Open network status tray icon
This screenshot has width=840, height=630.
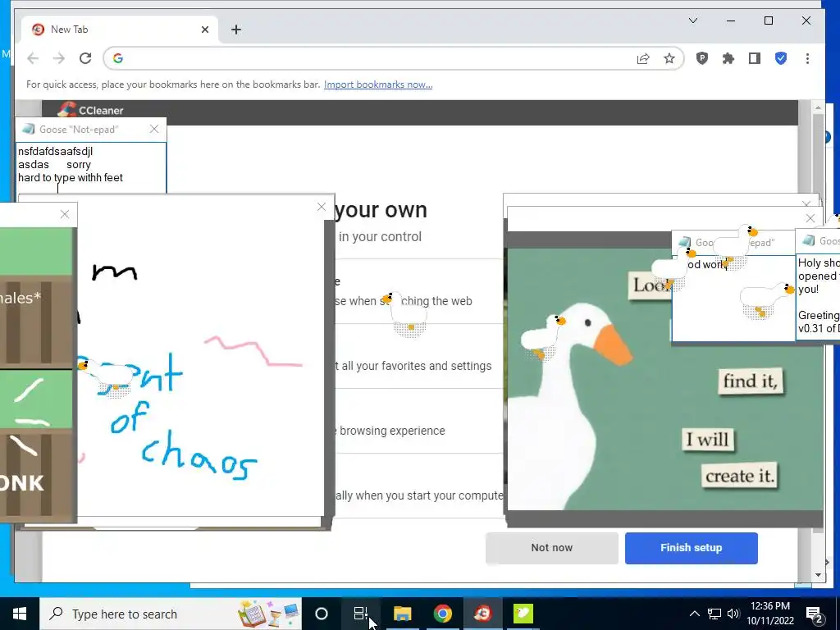point(714,614)
